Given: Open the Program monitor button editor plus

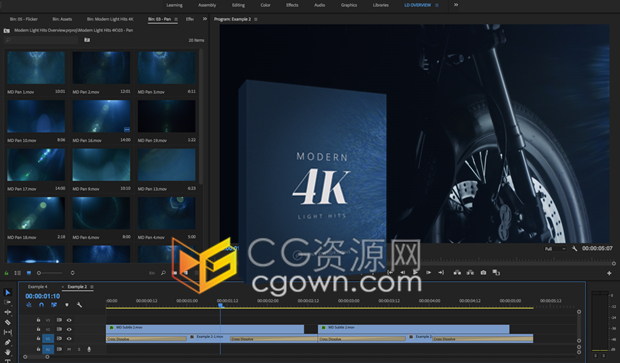Looking at the screenshot, I should [x=609, y=273].
